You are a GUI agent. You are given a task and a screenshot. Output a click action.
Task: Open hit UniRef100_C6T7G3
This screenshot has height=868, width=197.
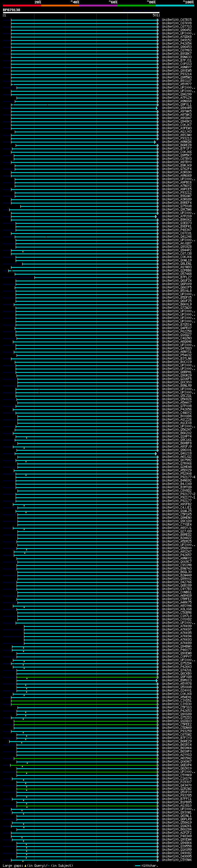pos(176,26)
